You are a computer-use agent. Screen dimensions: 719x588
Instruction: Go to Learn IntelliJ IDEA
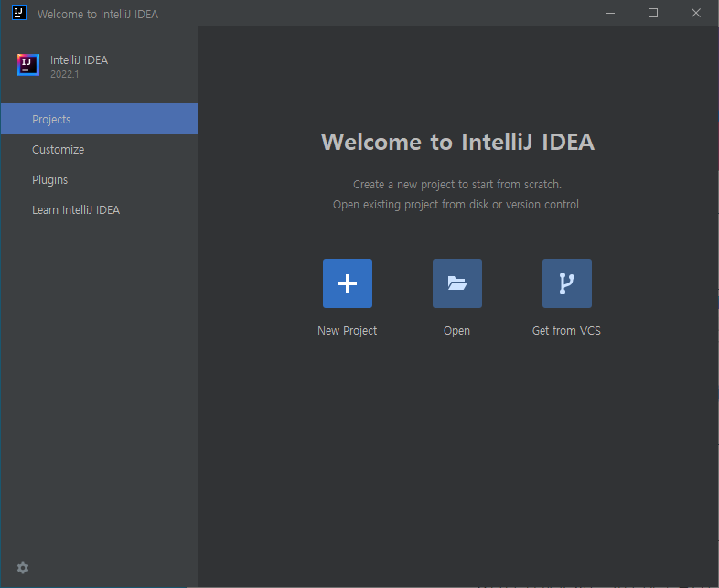point(99,210)
